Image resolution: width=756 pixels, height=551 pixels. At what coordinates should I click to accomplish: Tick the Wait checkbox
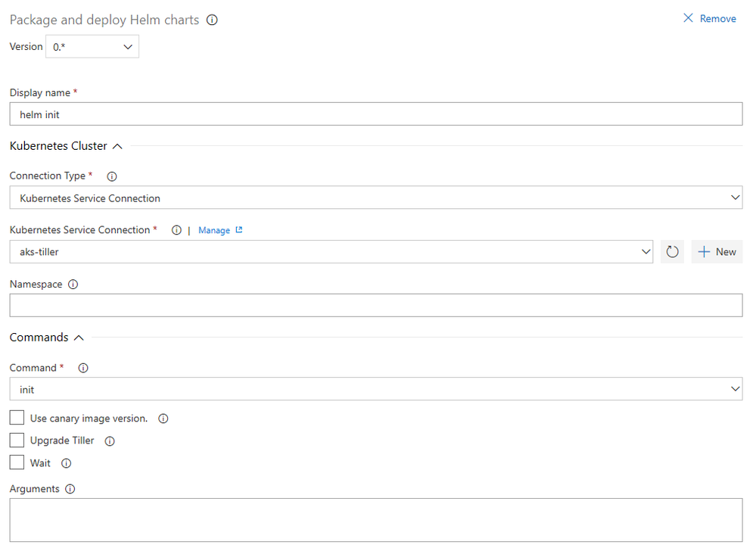(17, 462)
